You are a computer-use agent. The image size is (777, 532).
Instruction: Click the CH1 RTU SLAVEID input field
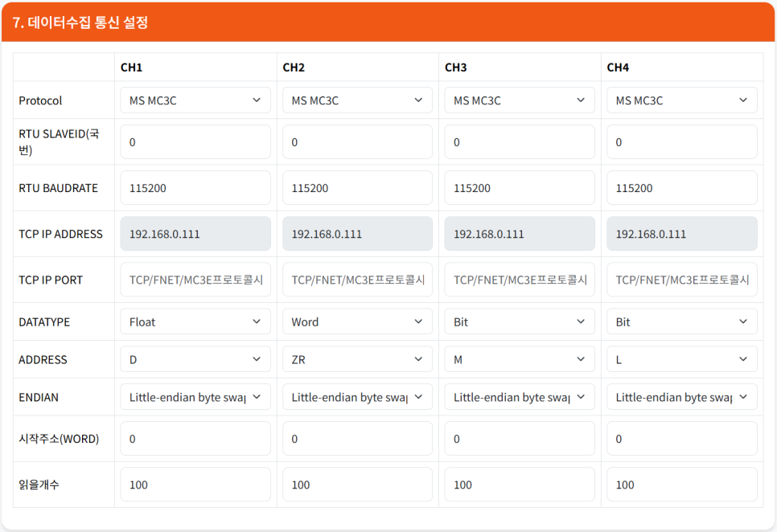[195, 142]
